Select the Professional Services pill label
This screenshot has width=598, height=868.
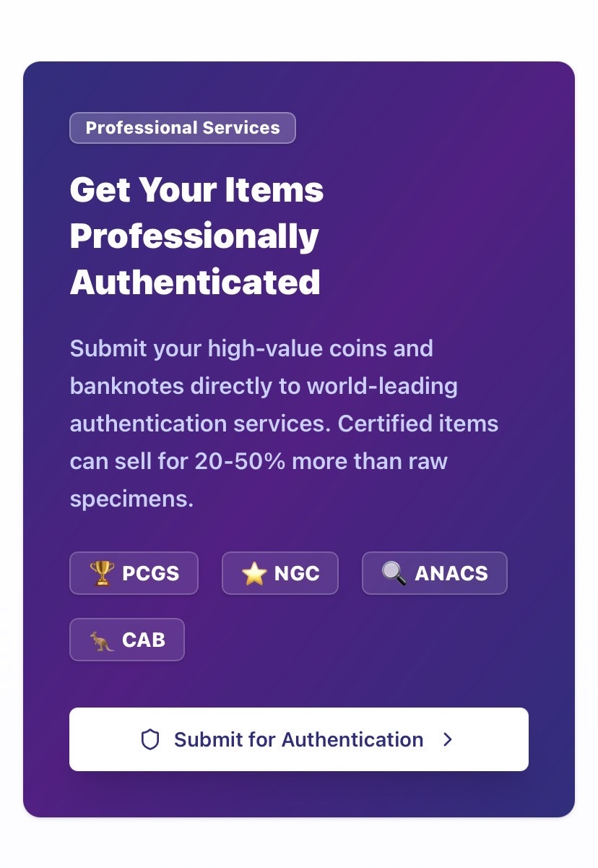coord(182,128)
